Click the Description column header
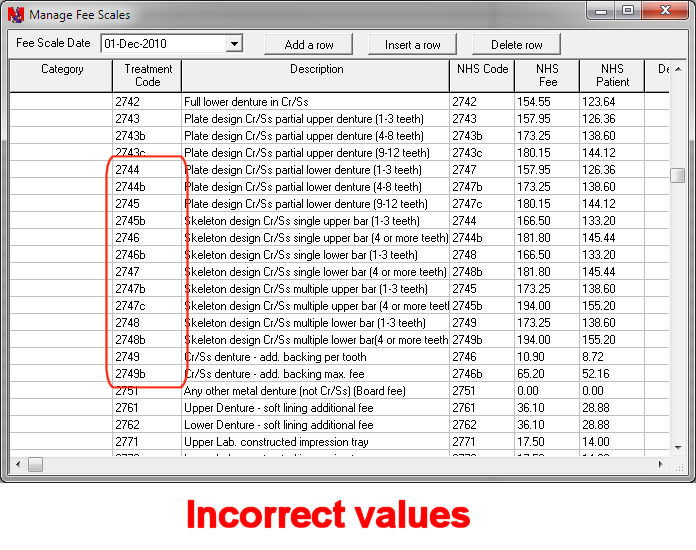 tap(316, 76)
